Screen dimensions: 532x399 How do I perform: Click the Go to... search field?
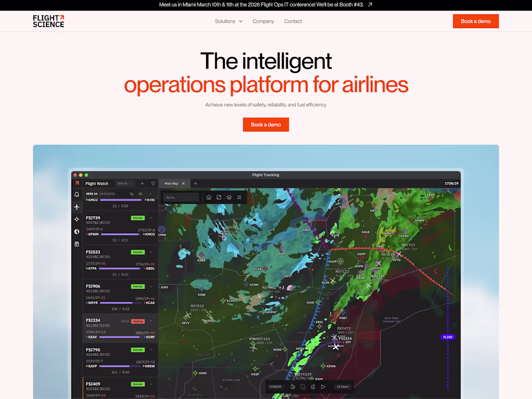181,197
